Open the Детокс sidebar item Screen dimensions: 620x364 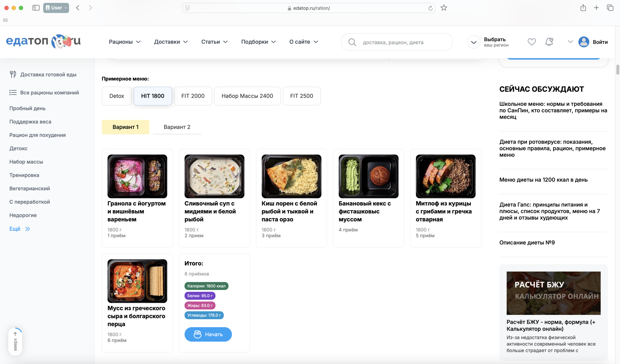(18, 149)
